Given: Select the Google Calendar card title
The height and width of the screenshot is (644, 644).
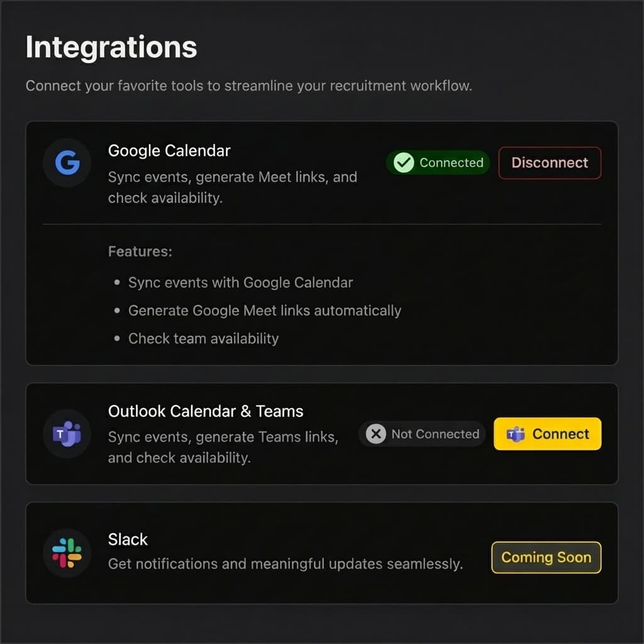Looking at the screenshot, I should tap(169, 150).
